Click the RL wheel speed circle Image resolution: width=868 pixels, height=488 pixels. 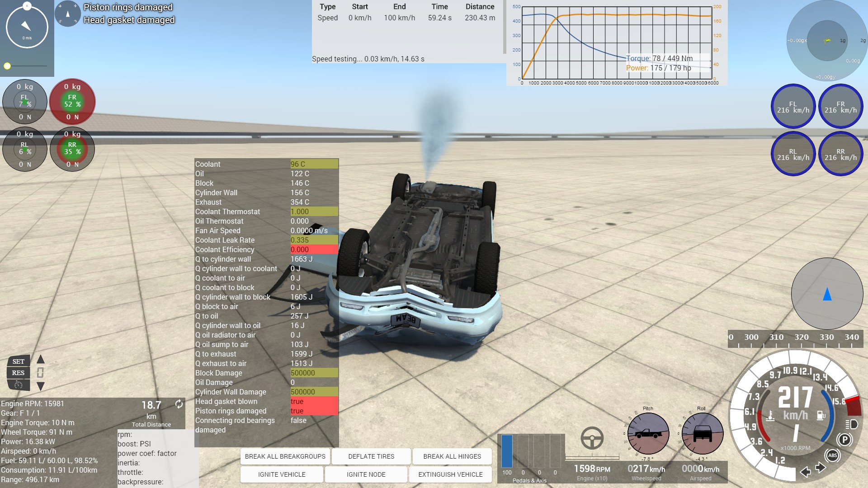click(793, 154)
